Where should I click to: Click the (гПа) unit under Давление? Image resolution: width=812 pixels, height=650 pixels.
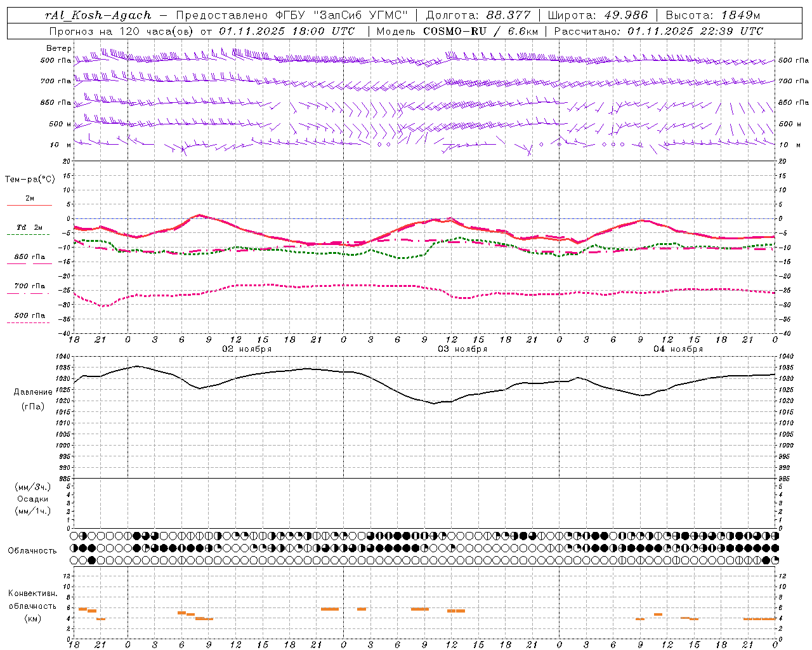point(33,406)
